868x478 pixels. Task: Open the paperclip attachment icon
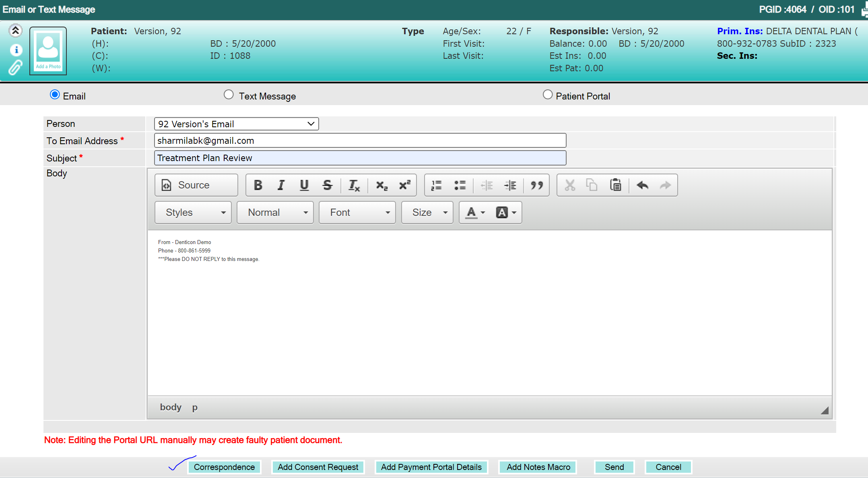tap(15, 68)
